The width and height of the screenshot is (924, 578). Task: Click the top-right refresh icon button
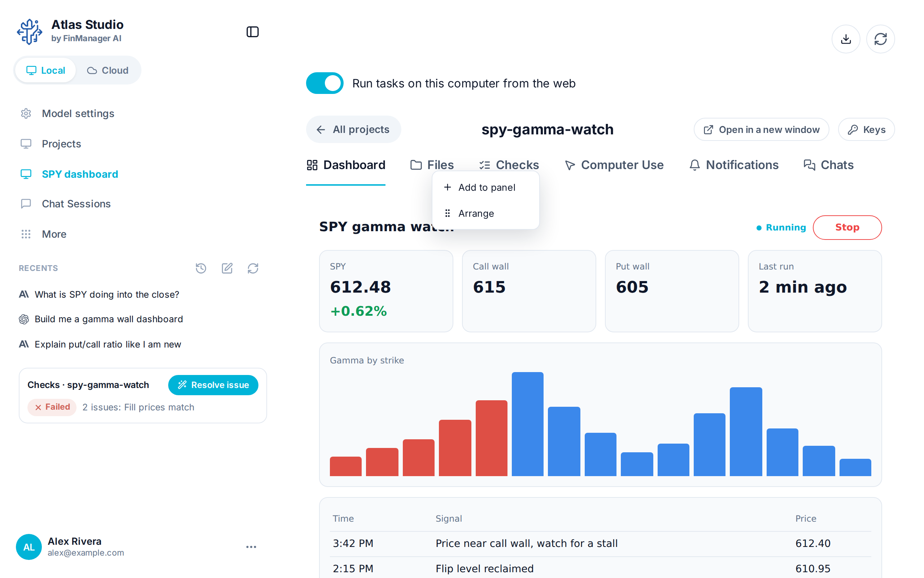tap(880, 39)
